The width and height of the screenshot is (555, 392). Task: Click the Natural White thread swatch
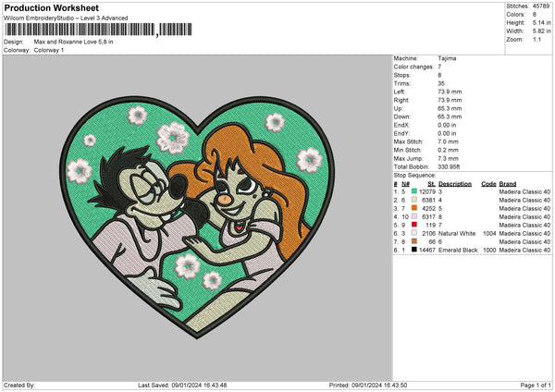(x=414, y=233)
